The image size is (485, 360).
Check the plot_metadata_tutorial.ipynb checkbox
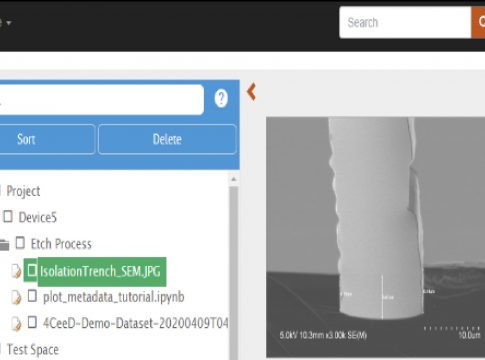32,296
